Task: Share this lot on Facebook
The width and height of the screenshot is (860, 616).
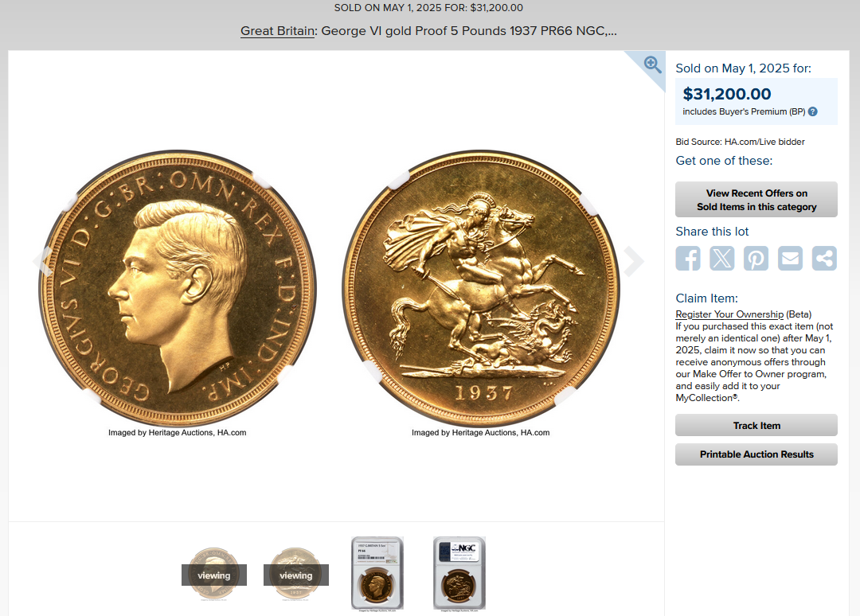Action: pyautogui.click(x=688, y=258)
